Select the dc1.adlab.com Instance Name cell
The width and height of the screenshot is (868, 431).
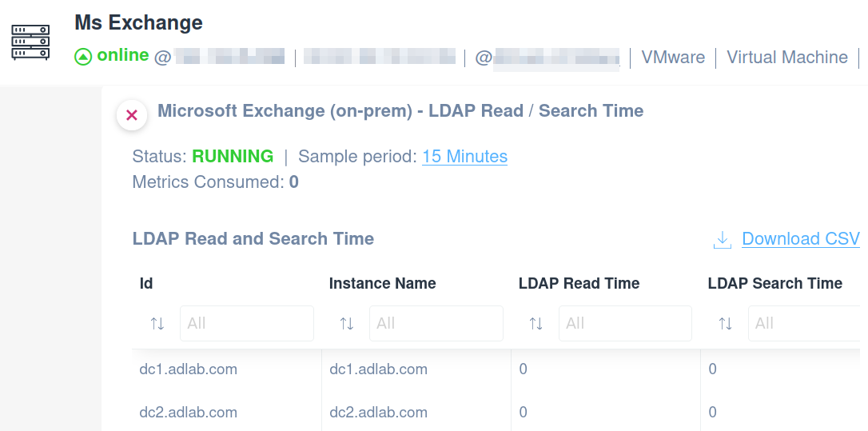pyautogui.click(x=378, y=369)
